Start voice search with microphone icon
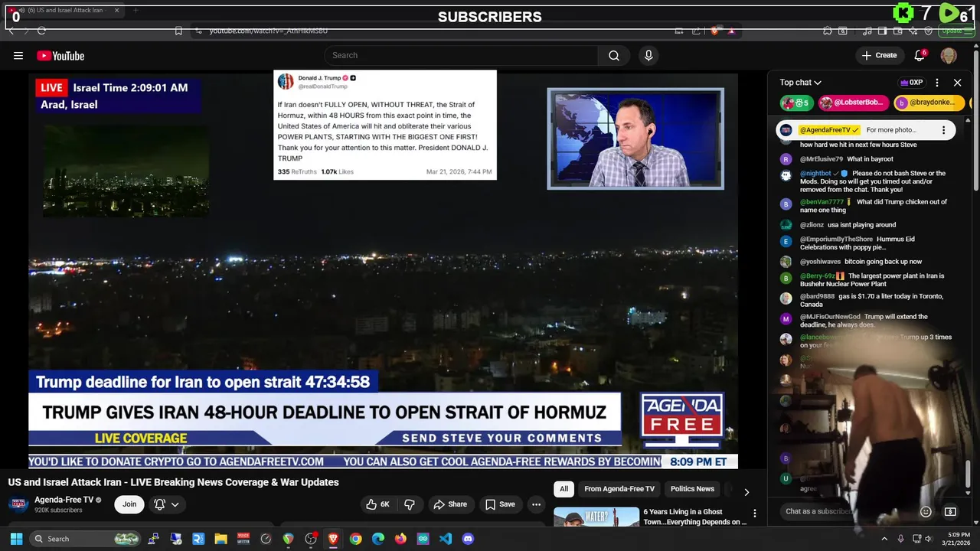980x551 pixels. [648, 55]
